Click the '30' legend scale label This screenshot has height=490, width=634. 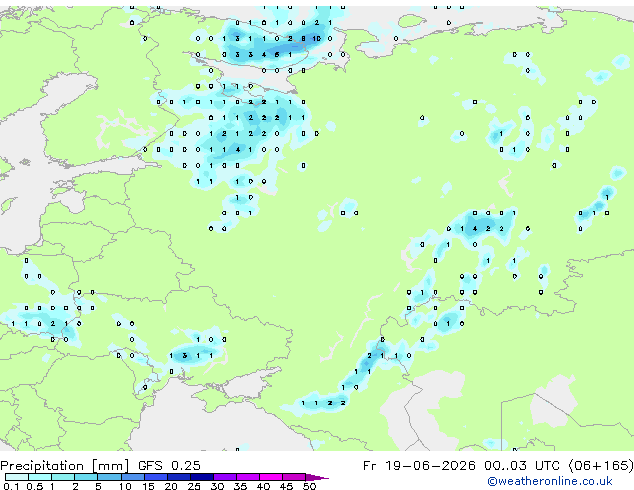coord(217,486)
